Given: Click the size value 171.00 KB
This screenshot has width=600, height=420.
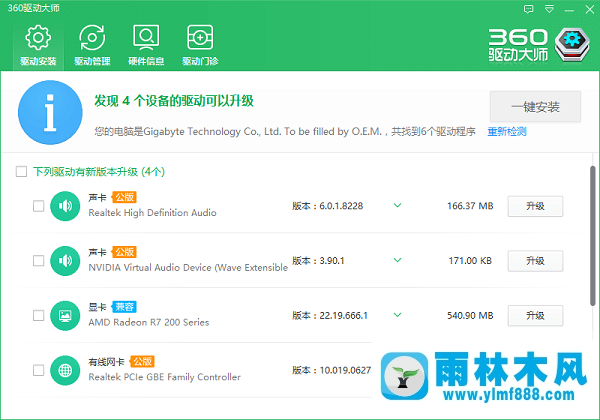Looking at the screenshot, I should coord(470,261).
